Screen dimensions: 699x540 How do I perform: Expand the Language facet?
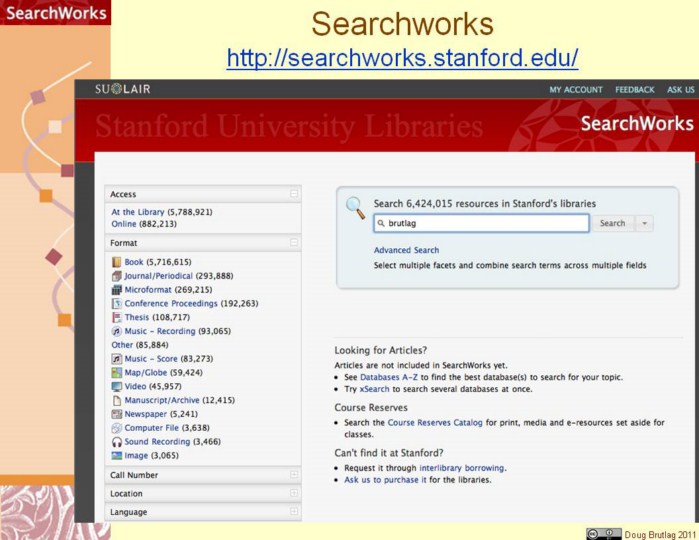[294, 512]
